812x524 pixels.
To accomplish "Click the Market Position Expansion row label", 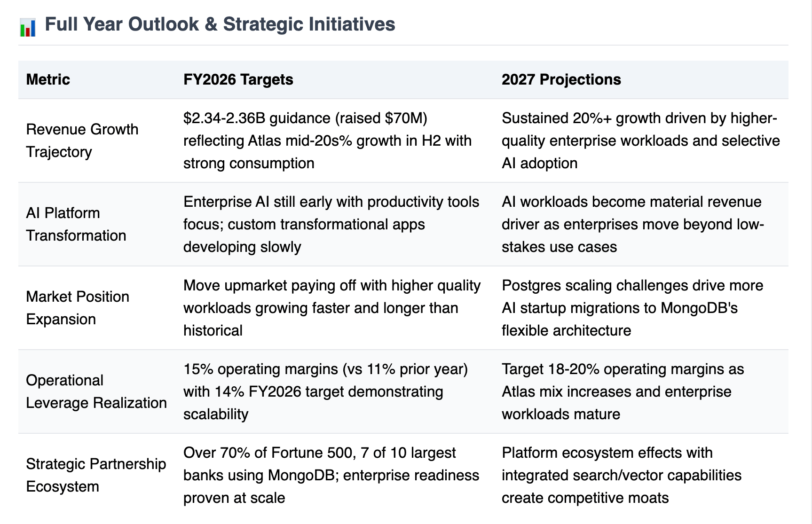I will [x=78, y=308].
